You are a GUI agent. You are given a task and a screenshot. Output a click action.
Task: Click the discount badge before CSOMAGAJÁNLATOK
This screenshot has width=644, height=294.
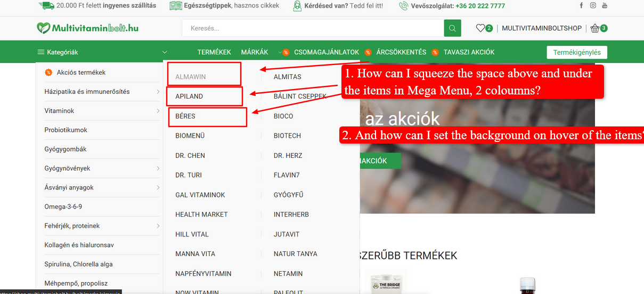[286, 52]
